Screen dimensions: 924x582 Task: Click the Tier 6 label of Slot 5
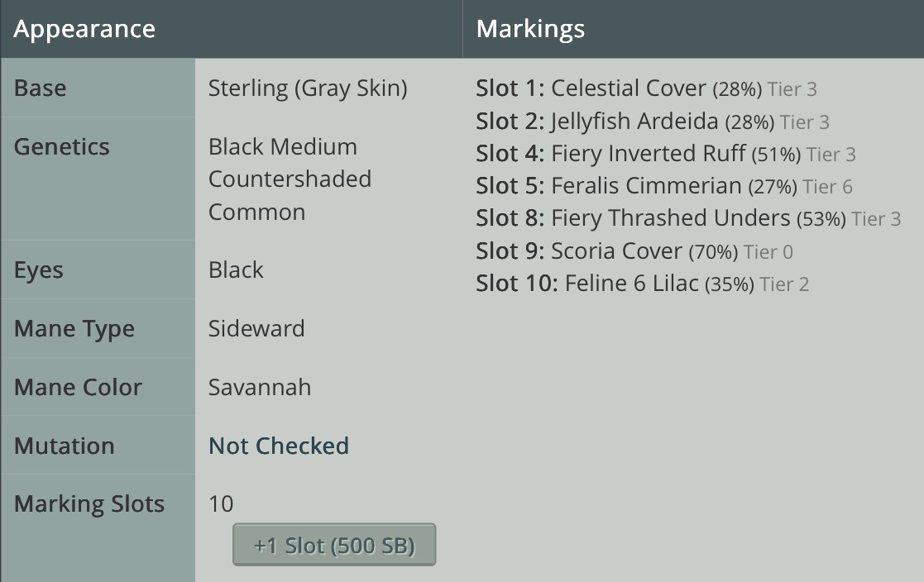pos(827,187)
